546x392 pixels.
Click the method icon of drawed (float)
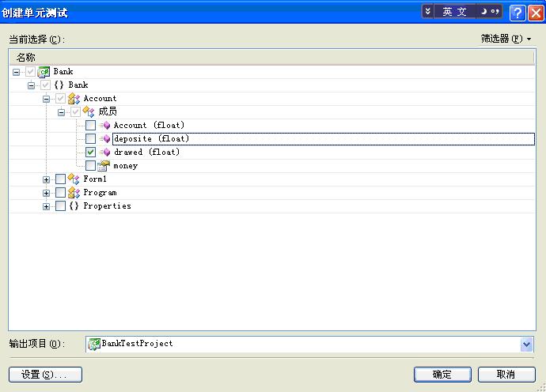104,152
